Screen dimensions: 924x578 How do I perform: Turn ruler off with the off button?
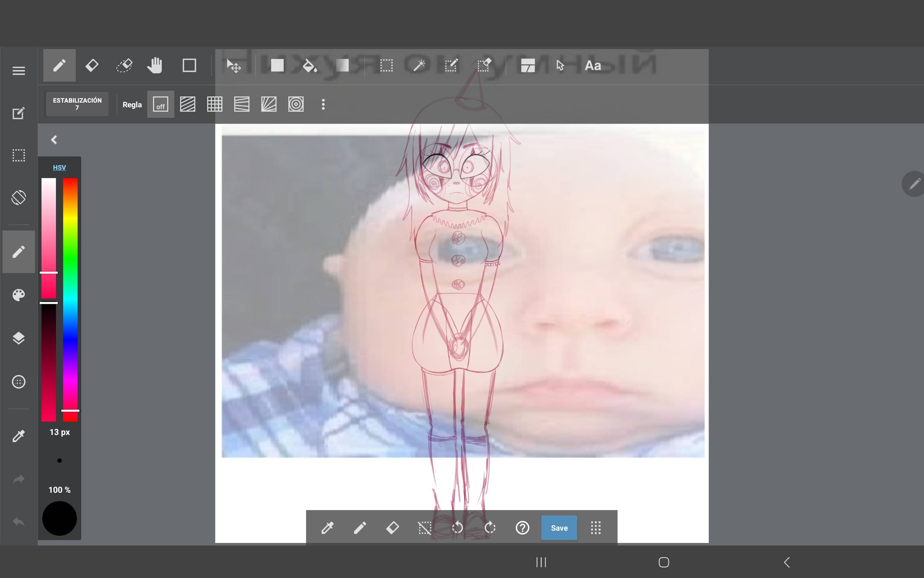[x=160, y=104]
